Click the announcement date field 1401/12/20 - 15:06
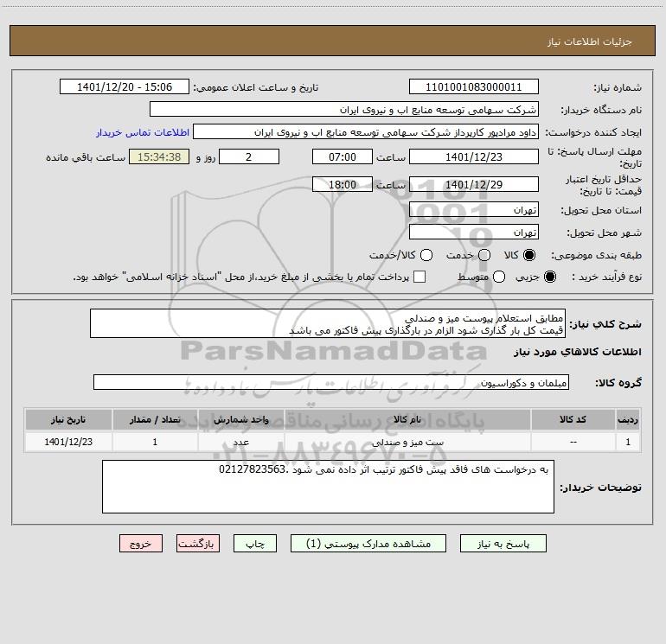Viewport: 666px width, 644px height. pos(125,87)
